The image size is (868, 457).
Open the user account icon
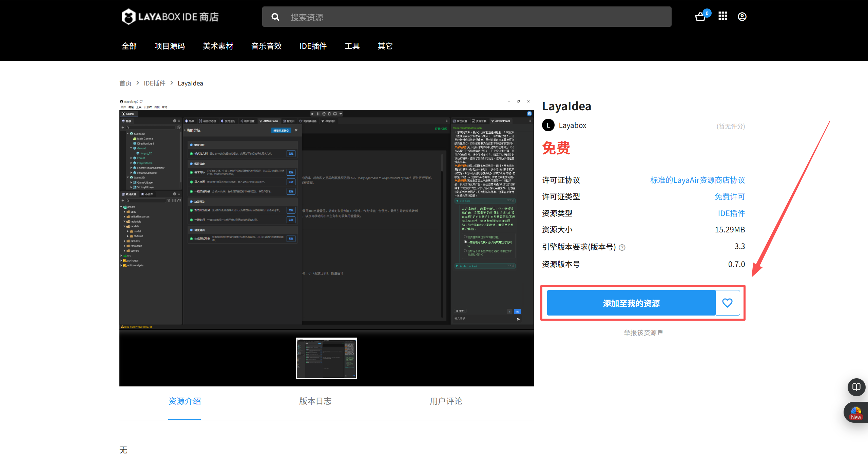(x=742, y=17)
